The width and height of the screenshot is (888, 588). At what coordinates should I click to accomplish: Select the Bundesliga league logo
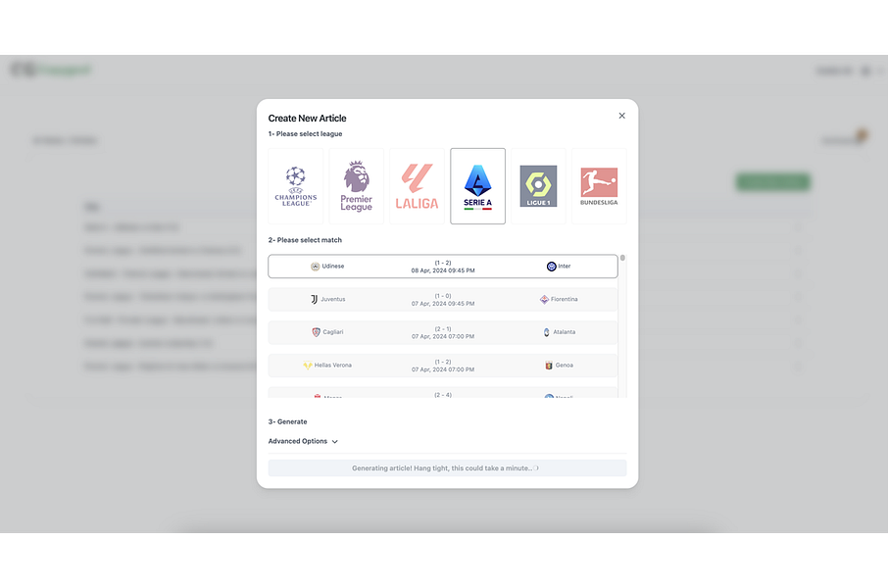tap(599, 186)
